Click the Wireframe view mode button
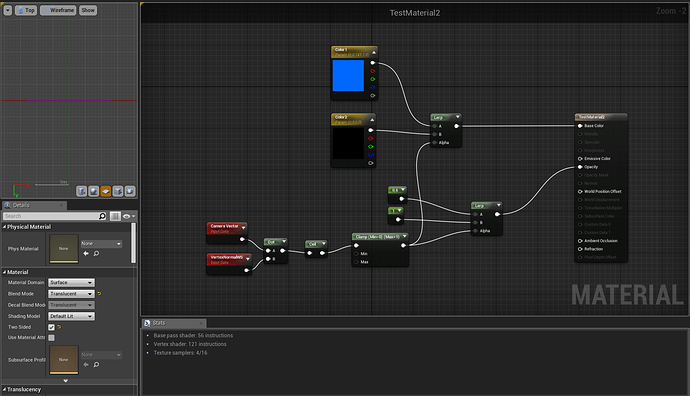This screenshot has height=396, width=690. [x=58, y=10]
